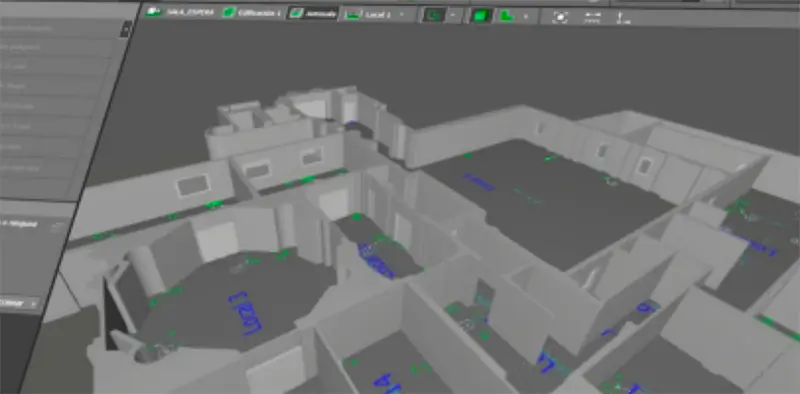Click the first row in left panel list
This screenshot has width=800, height=394.
58,28
